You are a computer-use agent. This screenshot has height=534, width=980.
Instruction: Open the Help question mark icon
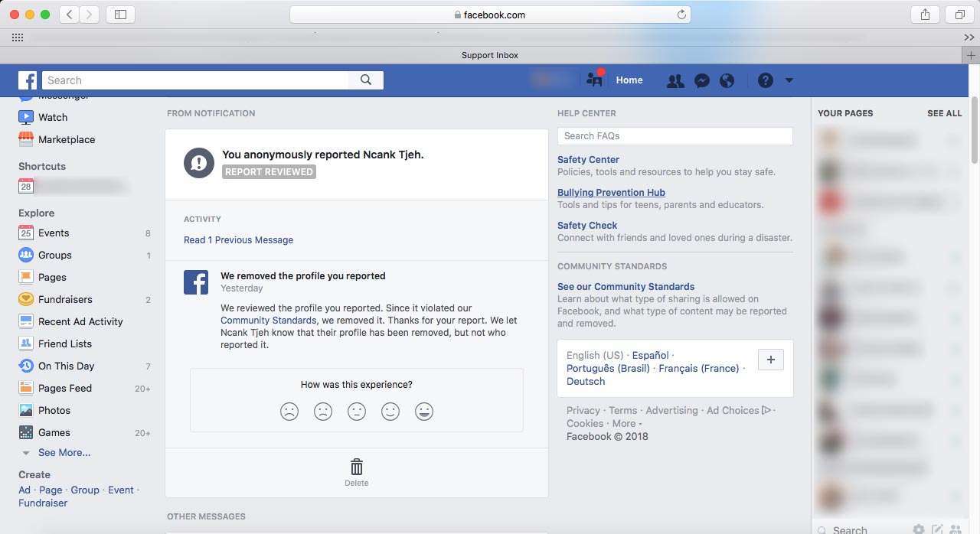coord(765,81)
